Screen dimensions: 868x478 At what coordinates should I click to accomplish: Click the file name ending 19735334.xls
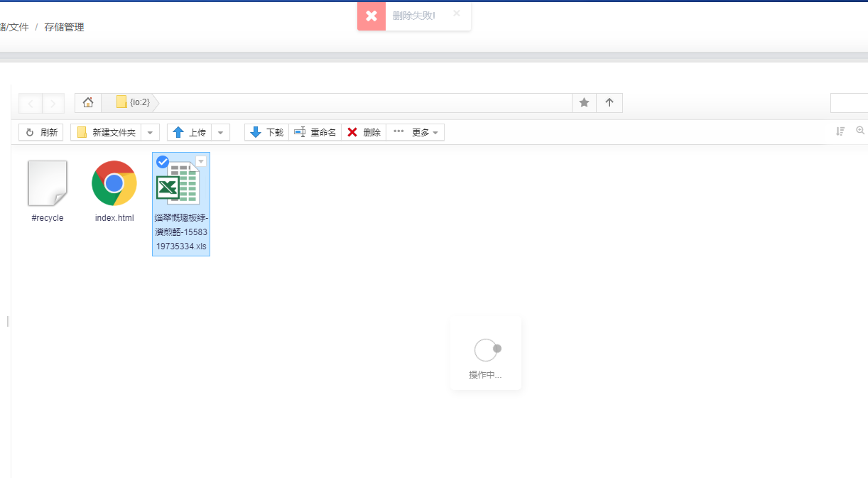pyautogui.click(x=181, y=233)
